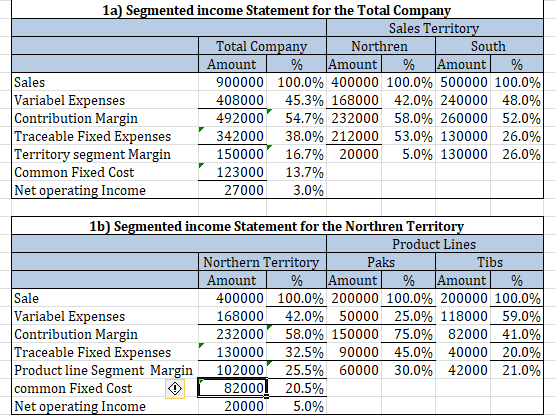Select the 240000 South variable expenses cell

coord(463,100)
